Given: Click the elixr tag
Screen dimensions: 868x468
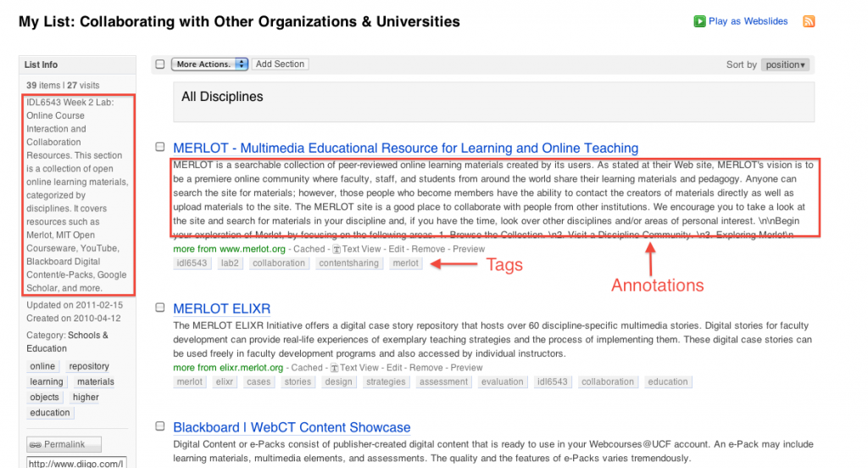Looking at the screenshot, I should 224,382.
